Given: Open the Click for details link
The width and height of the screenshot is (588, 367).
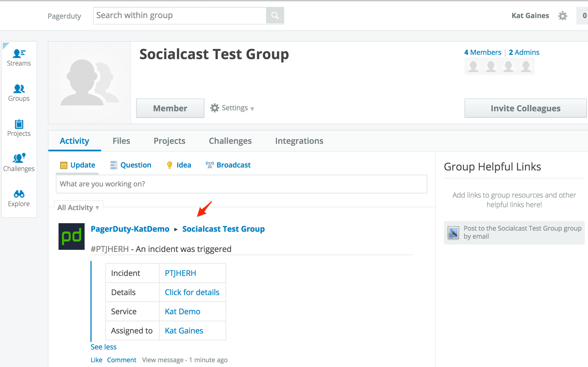Looking at the screenshot, I should pos(192,292).
